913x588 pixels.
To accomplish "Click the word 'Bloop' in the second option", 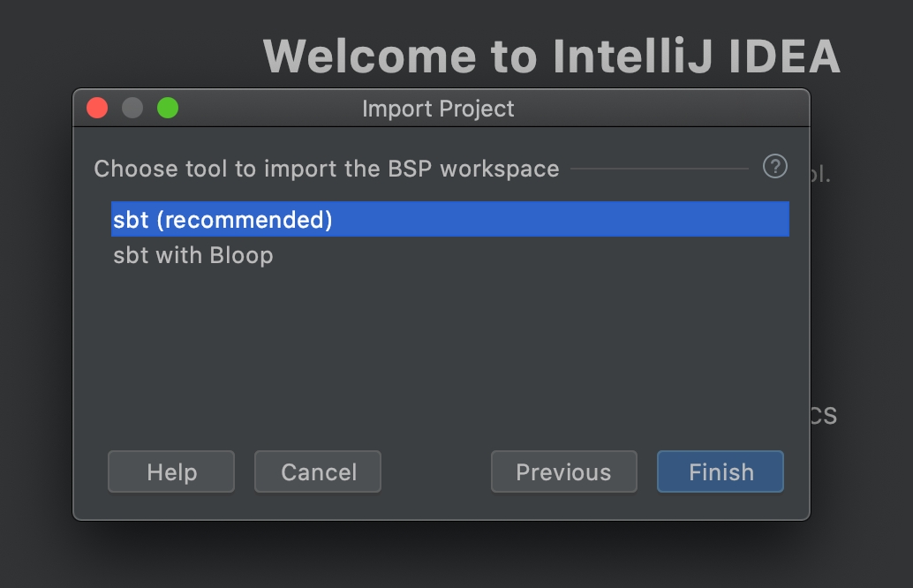I will [241, 256].
